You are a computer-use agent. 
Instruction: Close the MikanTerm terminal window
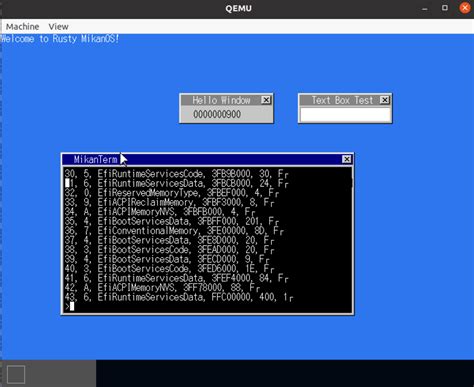click(347, 159)
